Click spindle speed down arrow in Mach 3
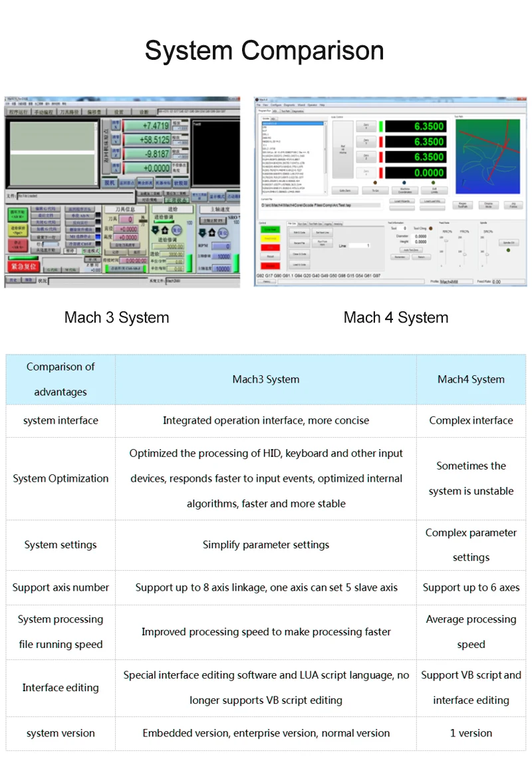 tap(202, 233)
